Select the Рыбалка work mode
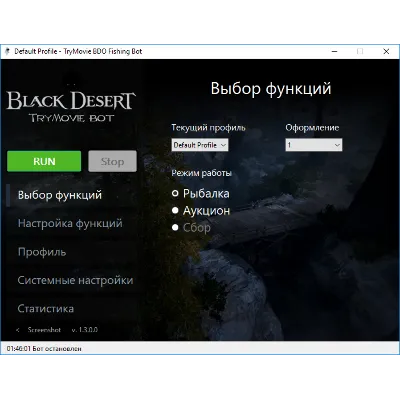This screenshot has height=400, width=400. [x=201, y=193]
